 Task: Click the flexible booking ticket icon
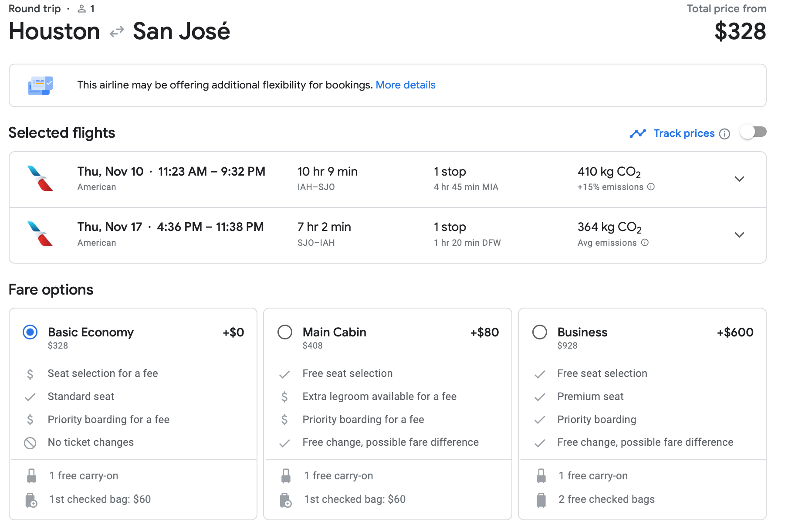40,85
